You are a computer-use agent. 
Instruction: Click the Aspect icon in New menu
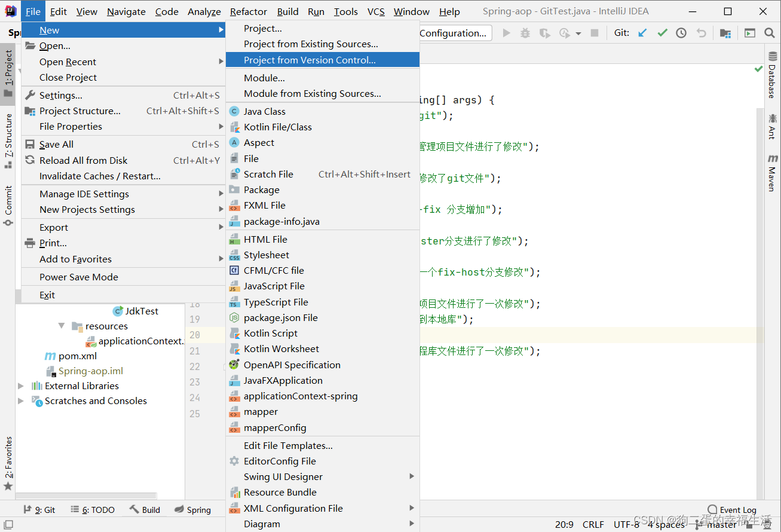click(x=234, y=142)
